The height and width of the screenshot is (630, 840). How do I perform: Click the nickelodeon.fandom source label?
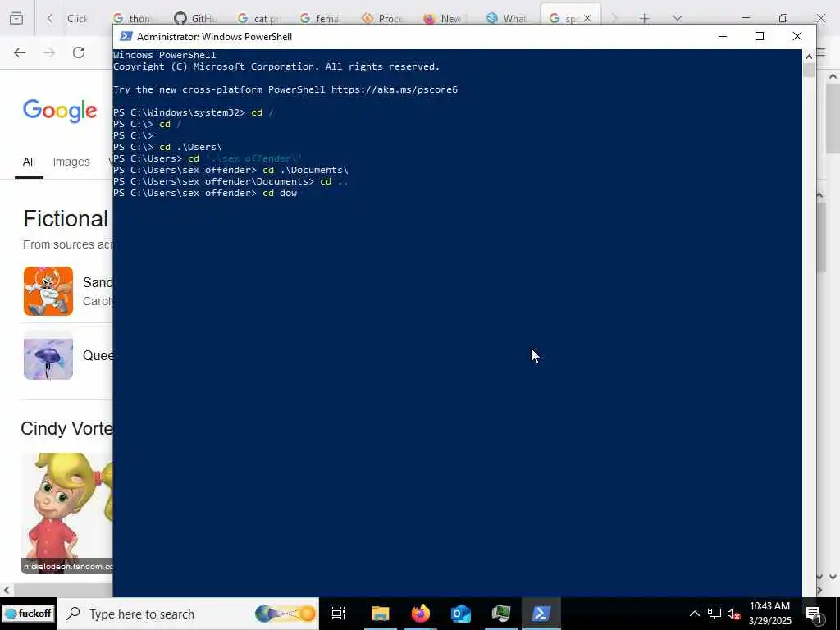tap(68, 566)
